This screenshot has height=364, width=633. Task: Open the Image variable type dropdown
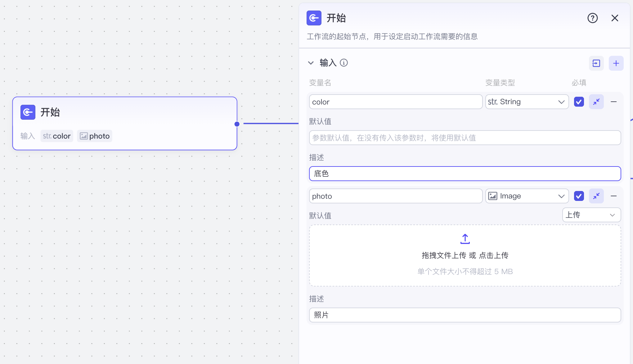pos(527,196)
